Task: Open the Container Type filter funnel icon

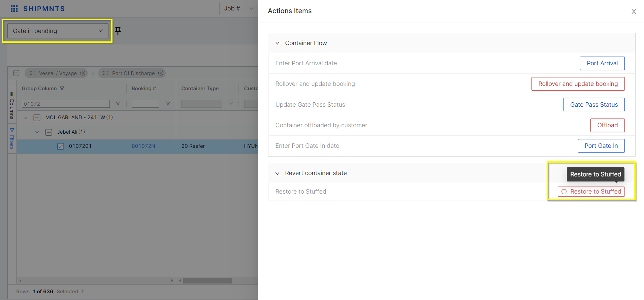Action: click(x=230, y=104)
